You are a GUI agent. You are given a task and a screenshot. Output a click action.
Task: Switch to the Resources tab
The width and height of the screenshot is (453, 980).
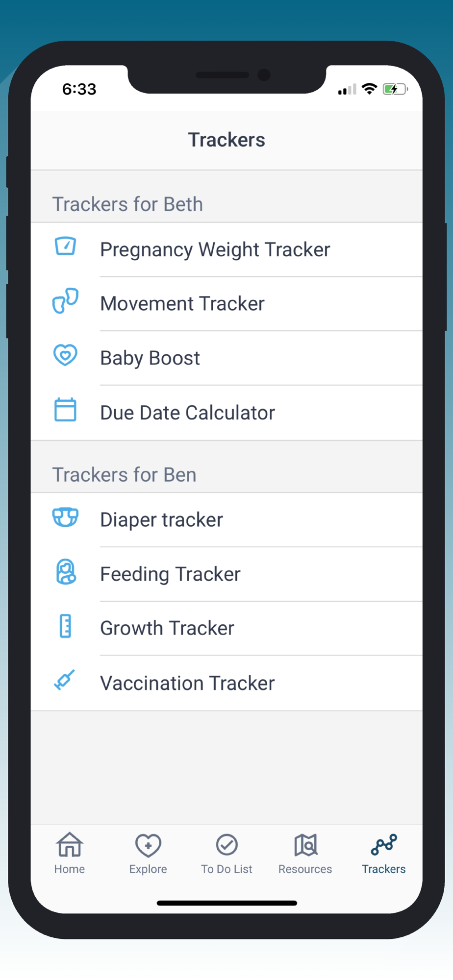tap(305, 854)
